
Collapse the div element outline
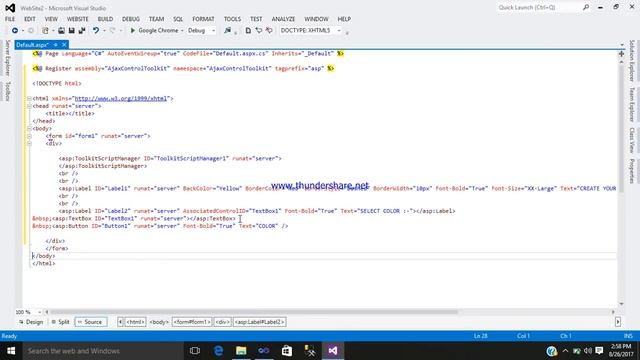pos(29,144)
